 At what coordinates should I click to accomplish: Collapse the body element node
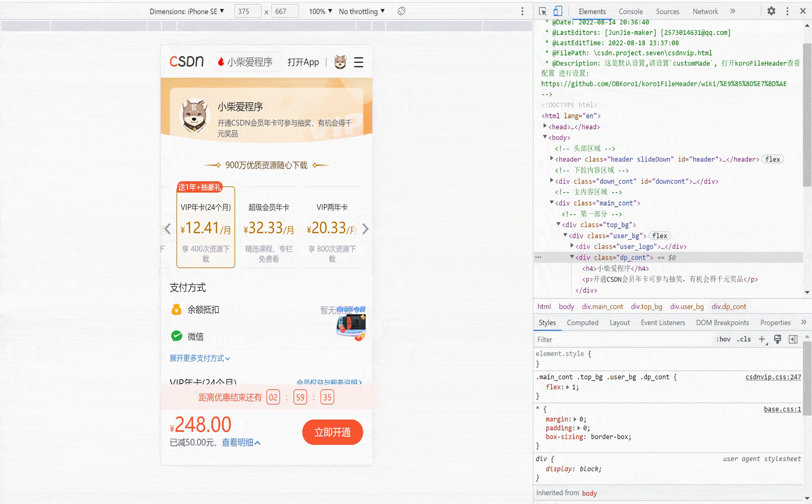coord(545,137)
